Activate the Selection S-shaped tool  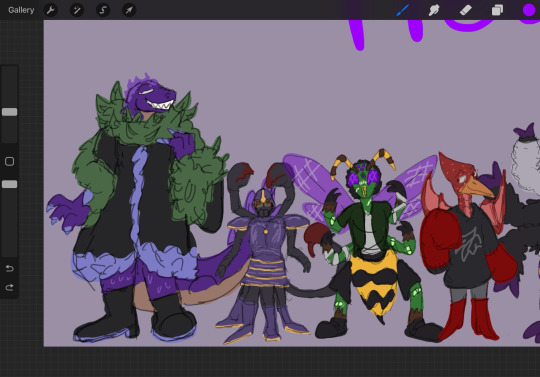[x=103, y=10]
